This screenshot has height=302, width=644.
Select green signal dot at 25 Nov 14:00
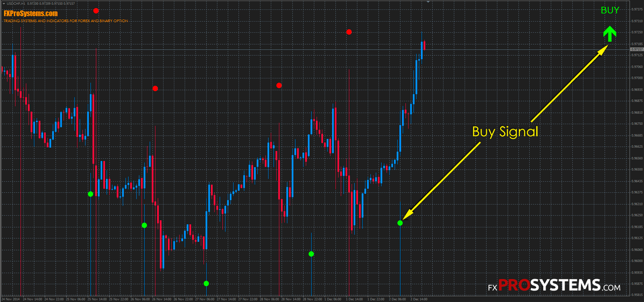click(x=91, y=194)
